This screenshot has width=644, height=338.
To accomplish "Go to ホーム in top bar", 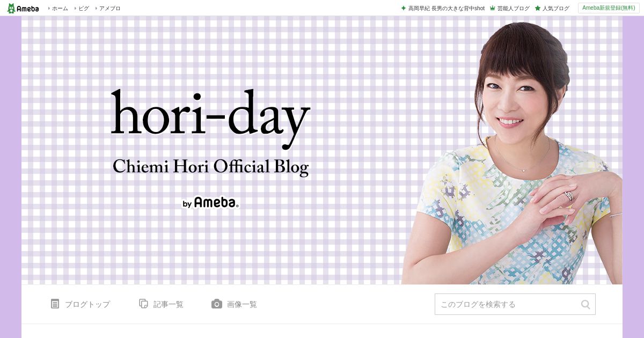I will (x=60, y=9).
